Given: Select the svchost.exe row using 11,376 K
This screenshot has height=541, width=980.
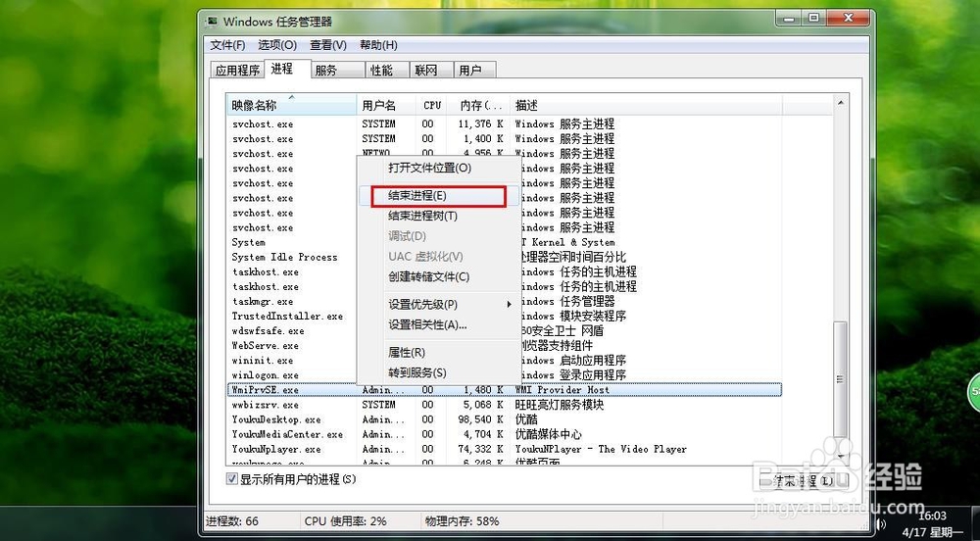Looking at the screenshot, I should pyautogui.click(x=505, y=123).
